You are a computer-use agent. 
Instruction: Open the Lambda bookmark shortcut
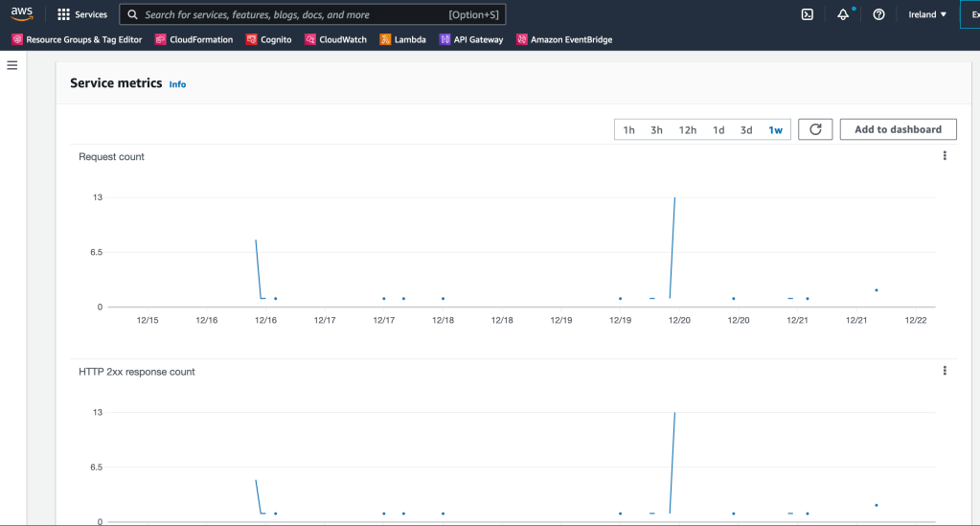[402, 40]
